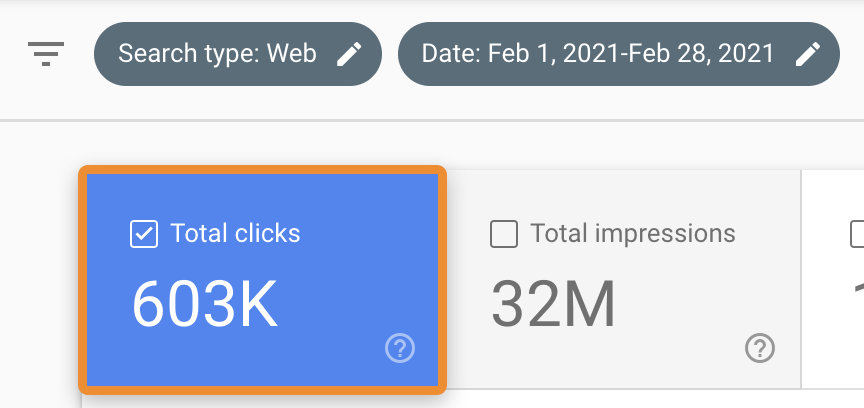Uncheck the Total clicks checkbox

(x=144, y=234)
